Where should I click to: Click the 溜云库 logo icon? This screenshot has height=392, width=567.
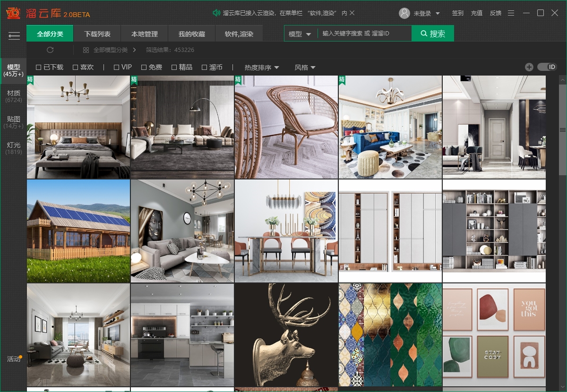[13, 13]
